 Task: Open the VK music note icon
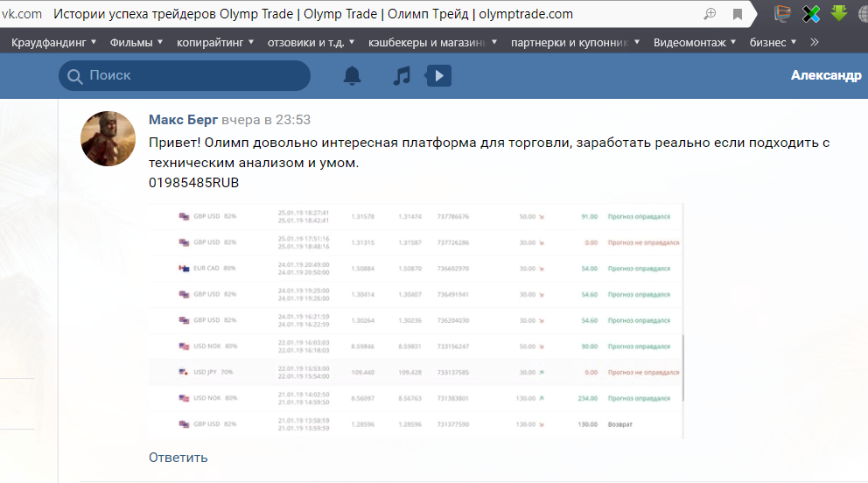(402, 75)
